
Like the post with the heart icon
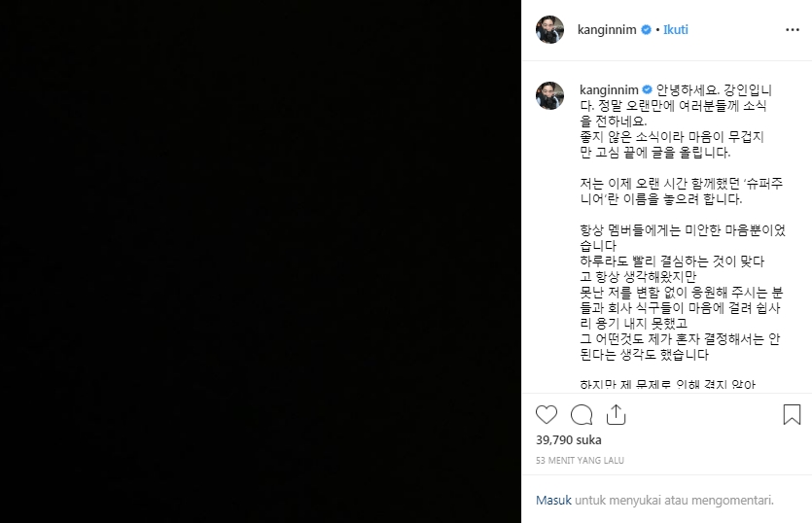547,415
